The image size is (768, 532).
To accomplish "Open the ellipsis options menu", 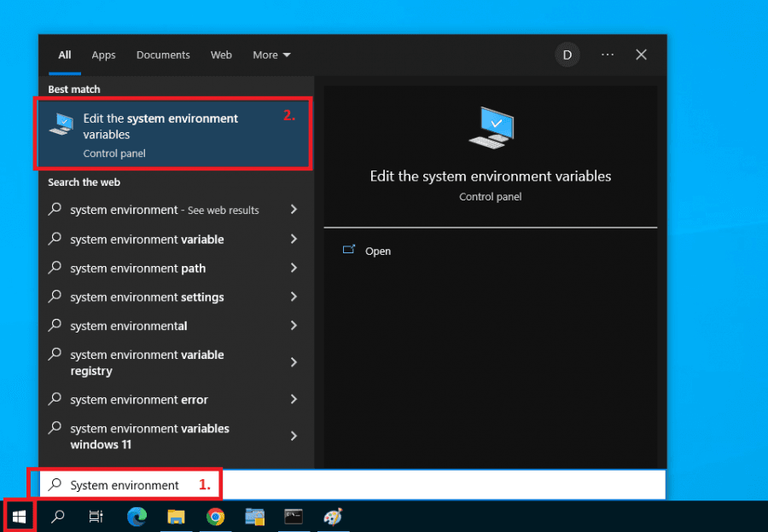I will (x=607, y=55).
